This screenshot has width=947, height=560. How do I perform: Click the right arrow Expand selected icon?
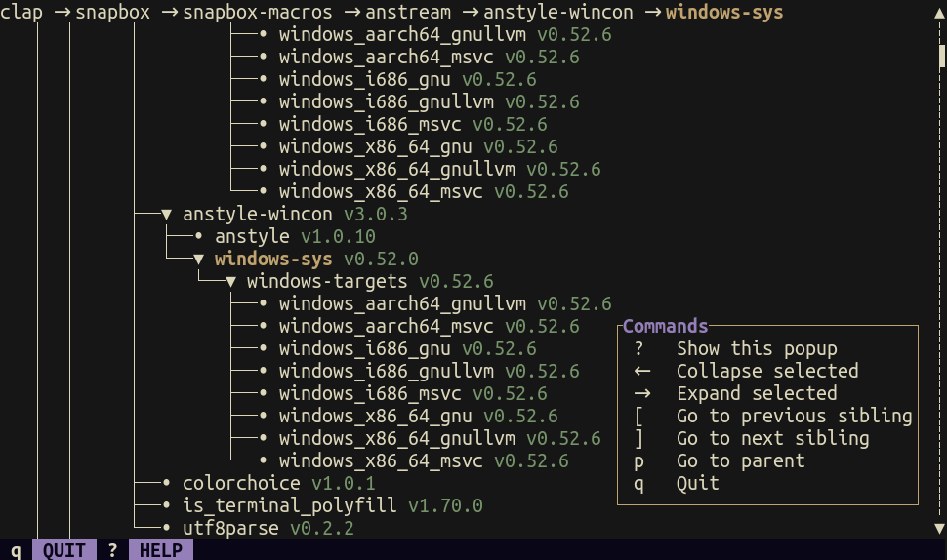click(641, 393)
